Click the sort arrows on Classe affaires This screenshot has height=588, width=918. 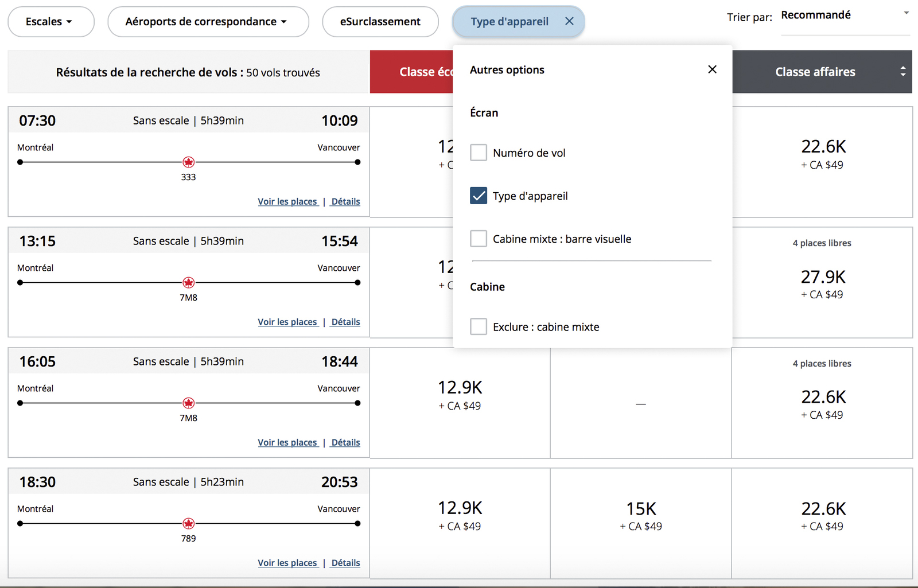pyautogui.click(x=903, y=72)
